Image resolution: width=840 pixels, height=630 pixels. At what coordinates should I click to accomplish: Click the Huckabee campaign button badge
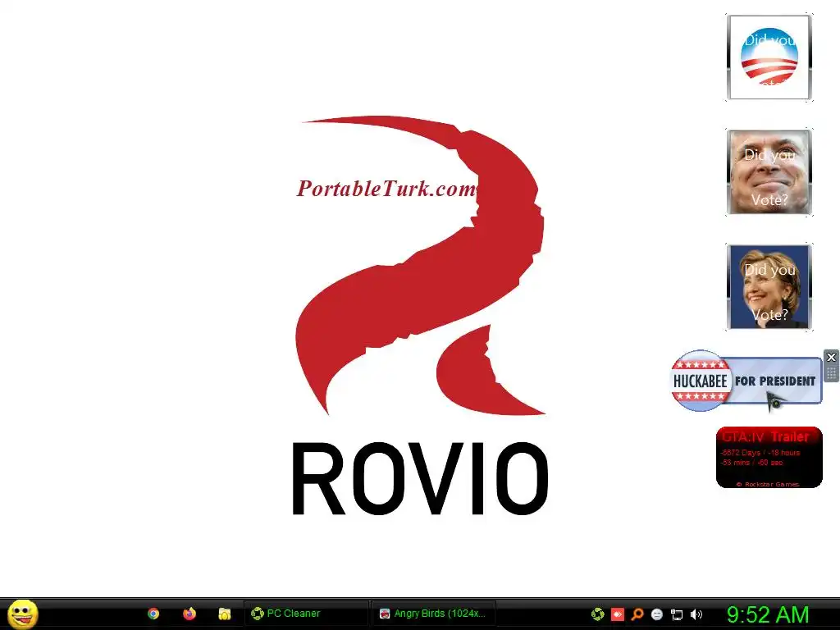701,381
